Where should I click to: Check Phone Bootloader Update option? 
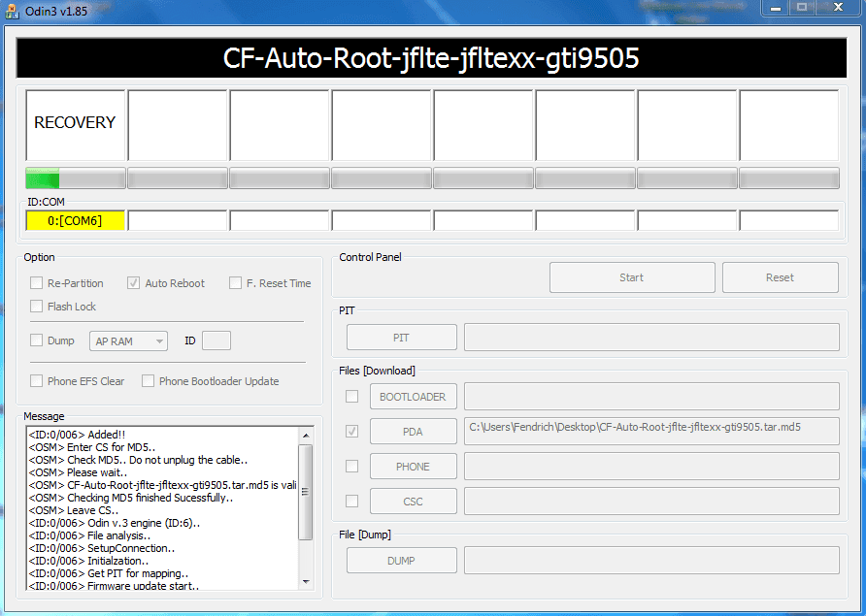point(148,381)
